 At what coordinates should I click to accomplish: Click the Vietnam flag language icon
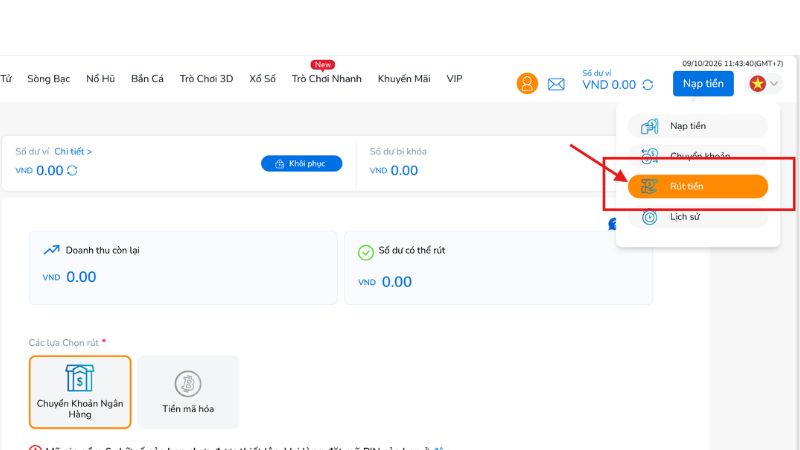click(x=757, y=84)
